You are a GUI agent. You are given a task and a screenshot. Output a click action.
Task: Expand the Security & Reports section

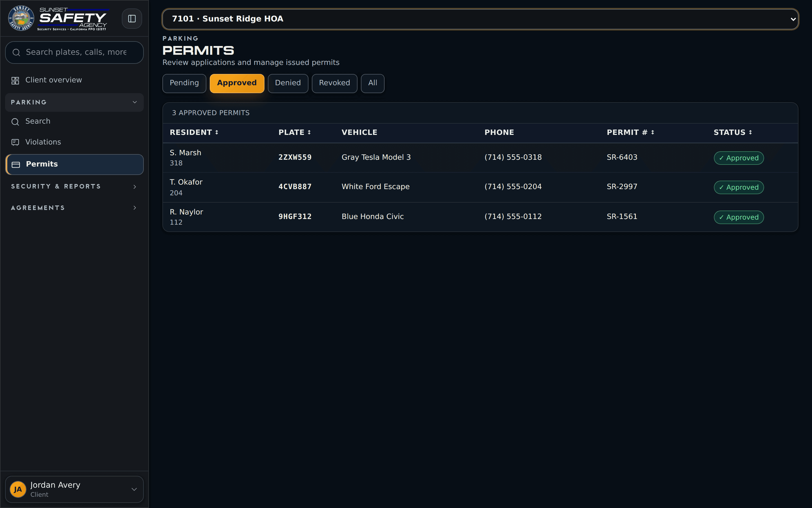point(74,187)
